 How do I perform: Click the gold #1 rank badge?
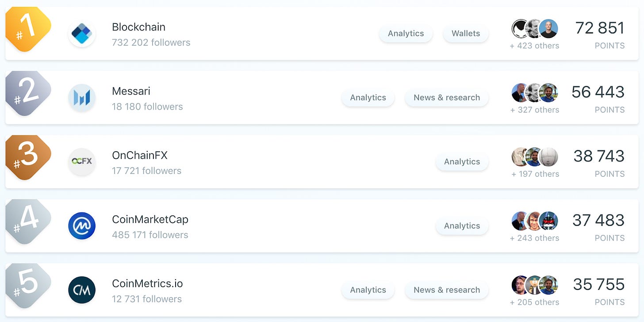click(x=28, y=29)
